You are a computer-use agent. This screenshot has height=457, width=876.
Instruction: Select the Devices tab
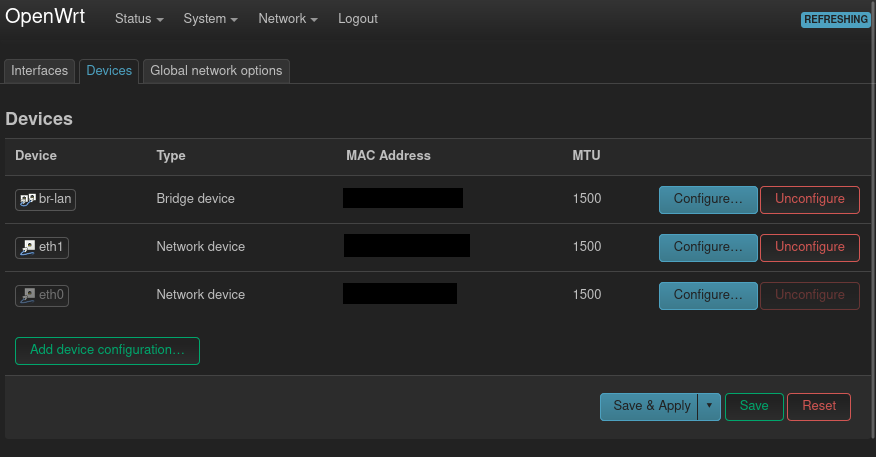pos(109,71)
